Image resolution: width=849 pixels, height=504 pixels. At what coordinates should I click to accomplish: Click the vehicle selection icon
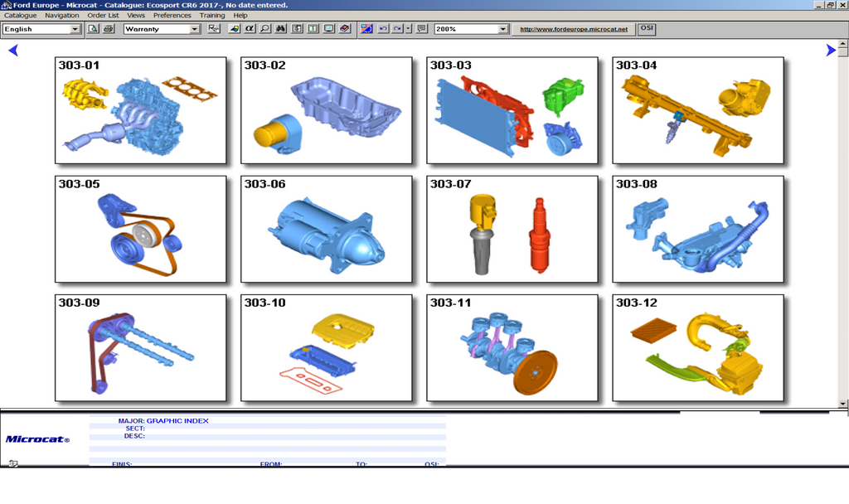point(235,29)
